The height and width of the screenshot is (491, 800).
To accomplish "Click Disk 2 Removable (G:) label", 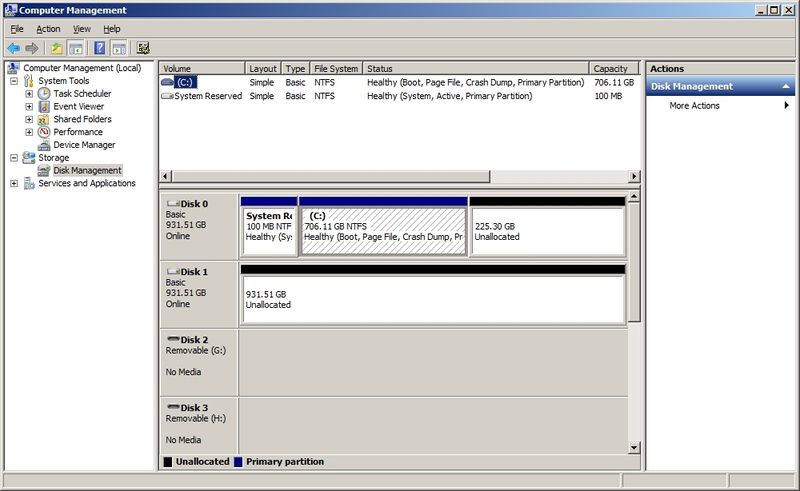I will pos(199,362).
